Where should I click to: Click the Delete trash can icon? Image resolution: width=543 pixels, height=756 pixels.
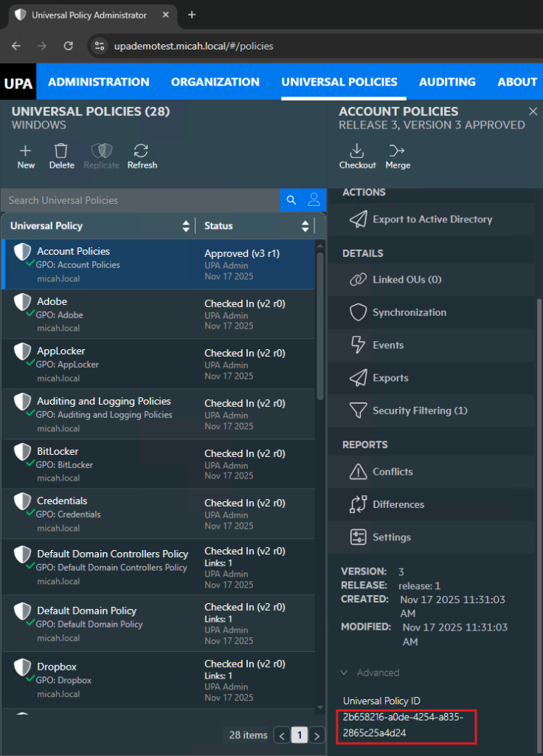point(61,151)
